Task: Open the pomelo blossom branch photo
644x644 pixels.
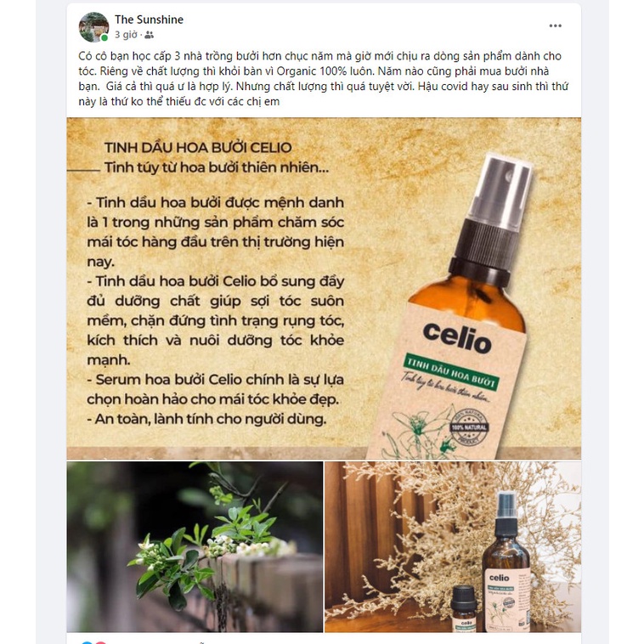Action: tap(195, 546)
